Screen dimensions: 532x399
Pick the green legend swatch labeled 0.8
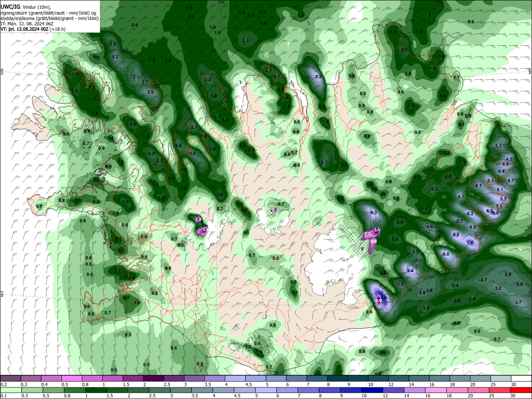click(75, 390)
